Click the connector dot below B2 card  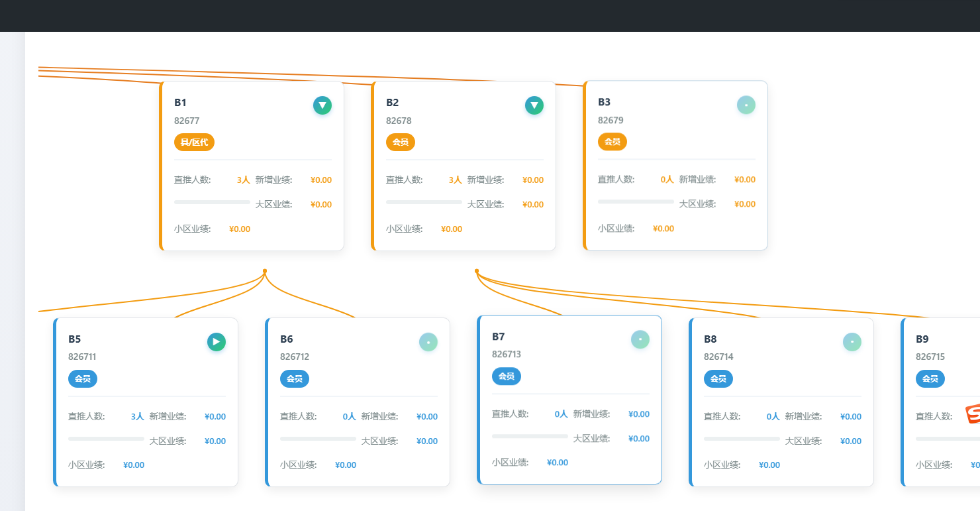(477, 271)
